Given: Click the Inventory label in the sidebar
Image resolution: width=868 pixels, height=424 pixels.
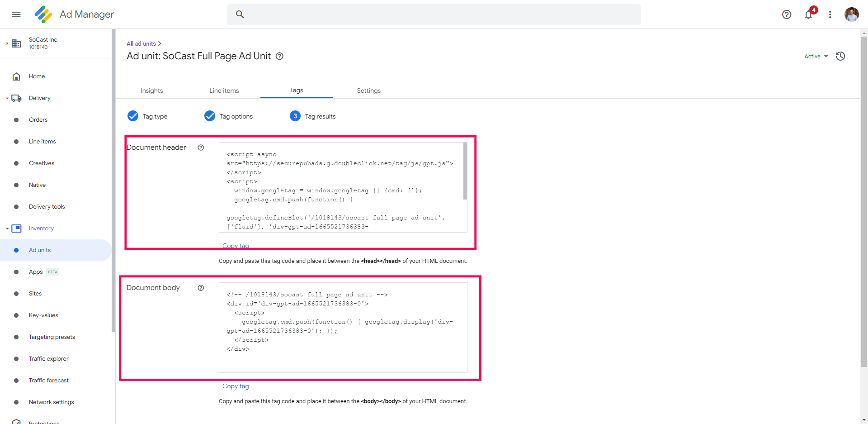Looking at the screenshot, I should click(x=41, y=229).
